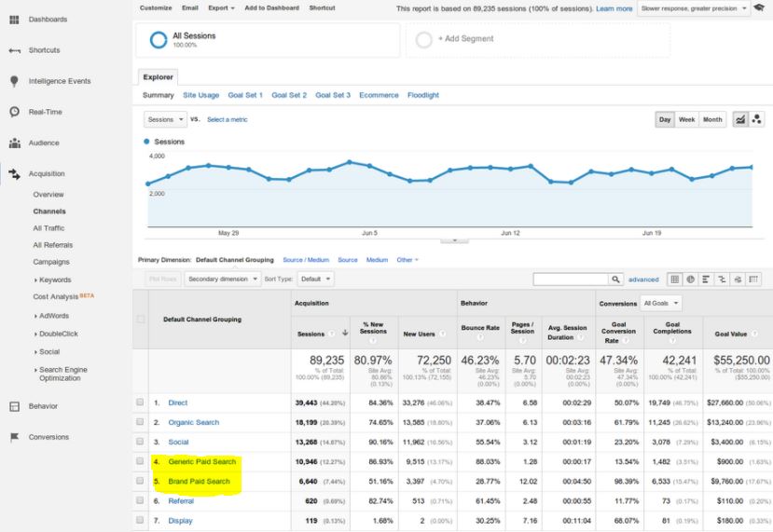The width and height of the screenshot is (773, 532).
Task: Switch to Week granularity
Action: coord(686,119)
